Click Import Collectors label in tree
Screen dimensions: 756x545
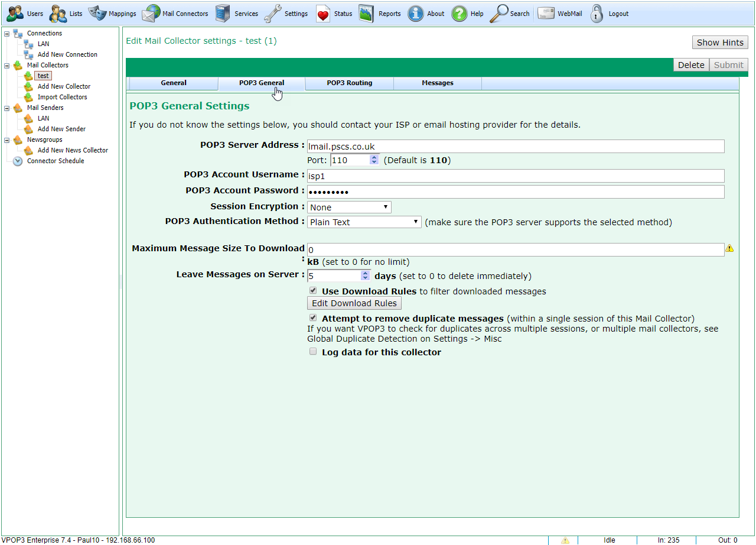pos(62,97)
